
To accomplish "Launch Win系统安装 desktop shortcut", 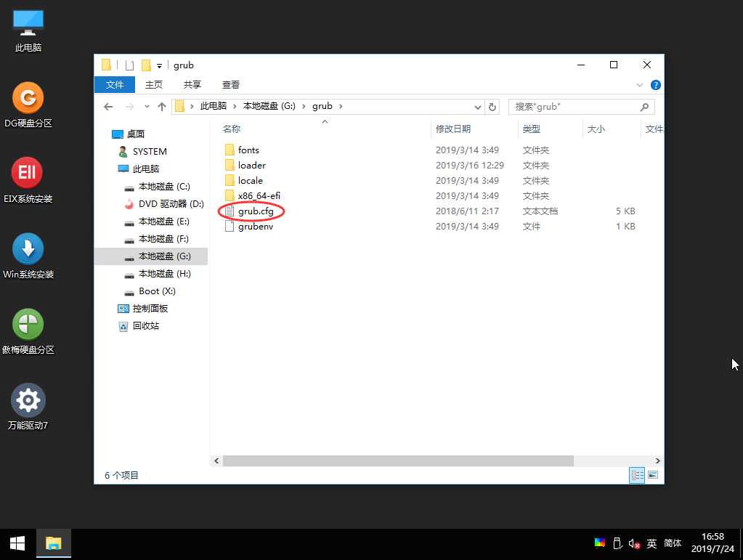I will 28,256.
